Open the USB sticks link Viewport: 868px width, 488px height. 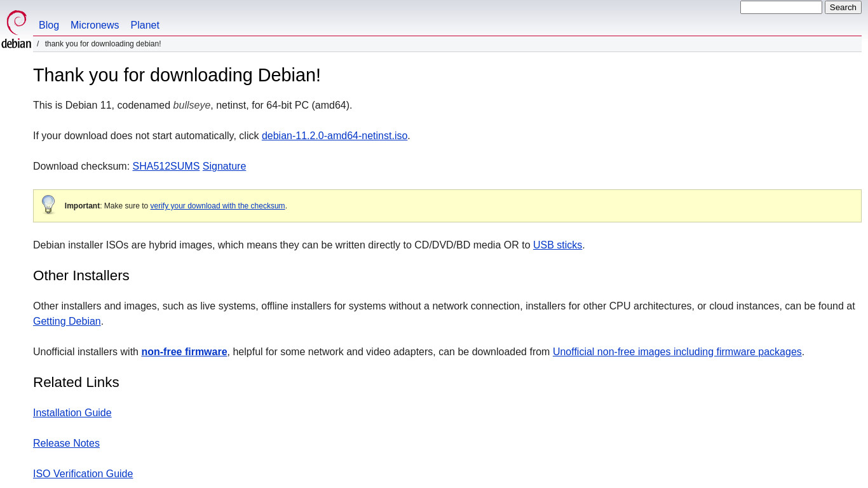(x=557, y=245)
